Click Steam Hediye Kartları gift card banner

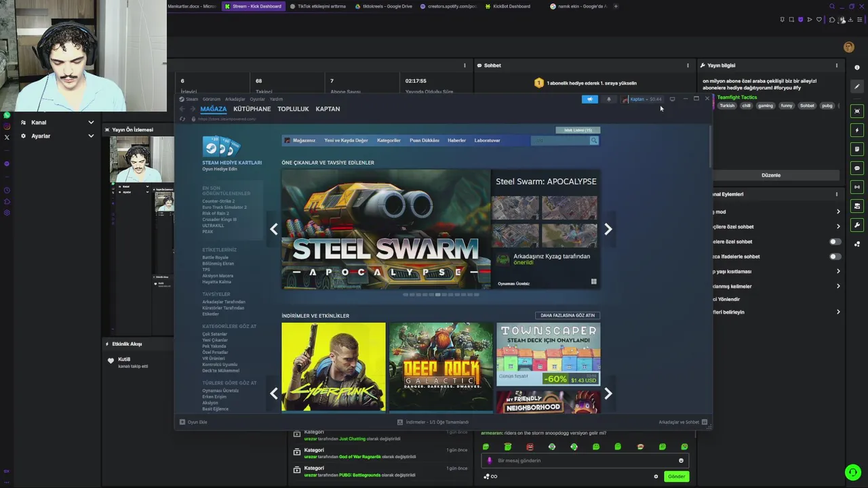[231, 154]
